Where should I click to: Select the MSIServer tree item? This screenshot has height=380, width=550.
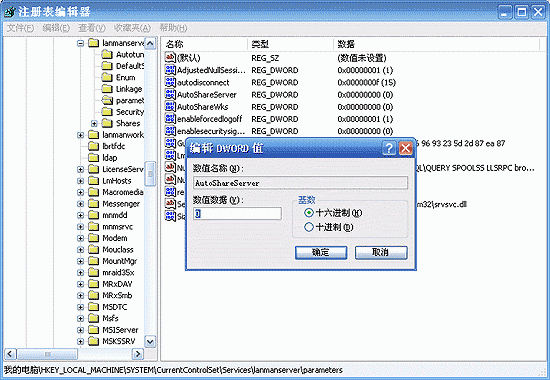coord(120,330)
